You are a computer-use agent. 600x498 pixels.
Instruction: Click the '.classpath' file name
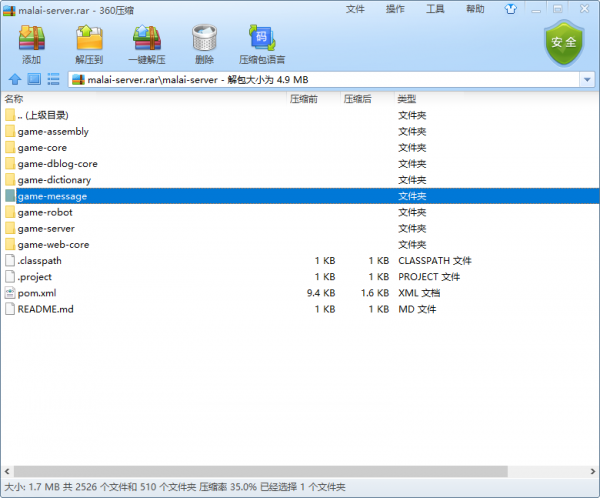pyautogui.click(x=39, y=261)
